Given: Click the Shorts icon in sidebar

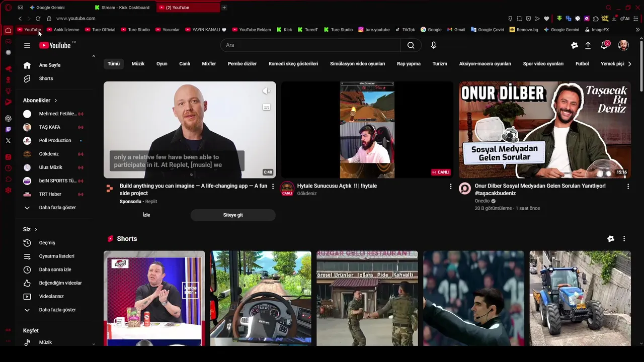Looking at the screenshot, I should pos(27,78).
